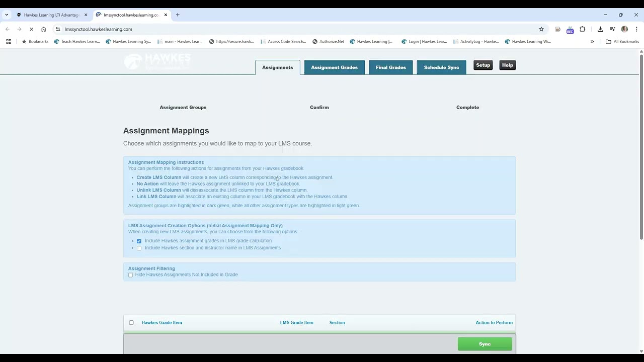This screenshot has height=362, width=644.
Task: Open the Assignments tab
Action: pos(277,67)
